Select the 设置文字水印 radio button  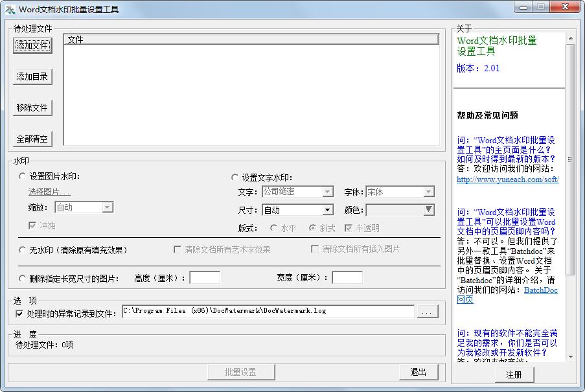coord(235,178)
